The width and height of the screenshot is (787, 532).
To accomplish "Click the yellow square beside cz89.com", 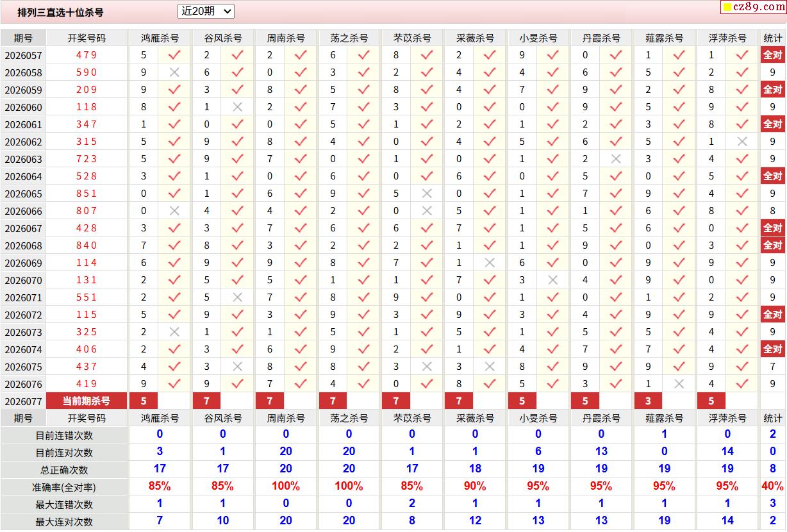I will tap(727, 8).
